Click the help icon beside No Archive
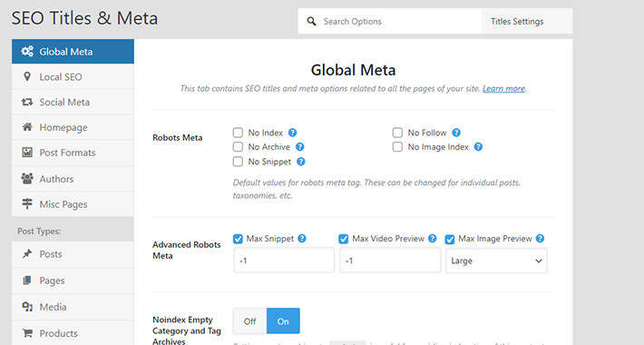644x345 pixels. [300, 147]
